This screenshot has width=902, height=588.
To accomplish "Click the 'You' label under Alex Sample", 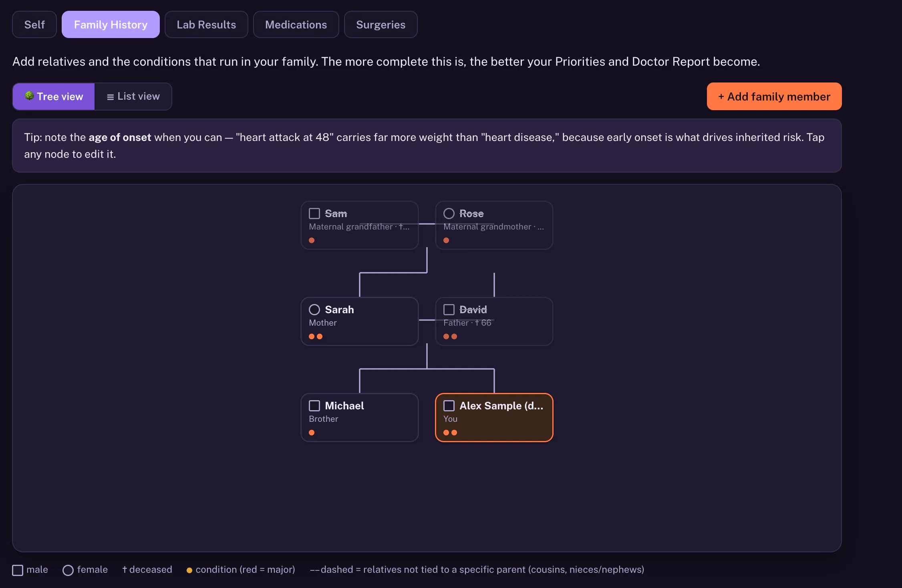I will 450,419.
